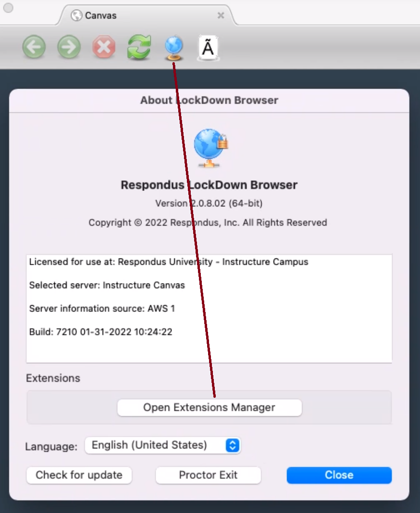The image size is (420, 513).
Task: Click the Extensions section label
Action: (x=53, y=378)
